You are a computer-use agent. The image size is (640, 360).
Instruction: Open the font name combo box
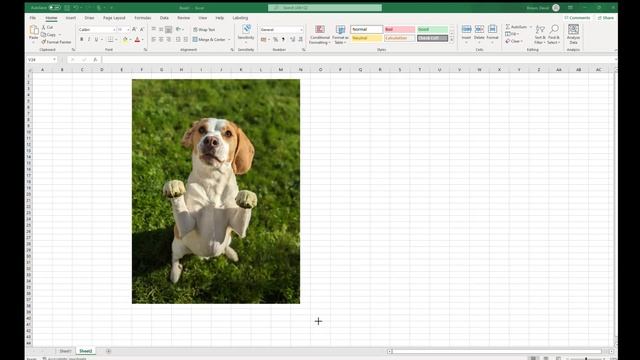pos(97,29)
